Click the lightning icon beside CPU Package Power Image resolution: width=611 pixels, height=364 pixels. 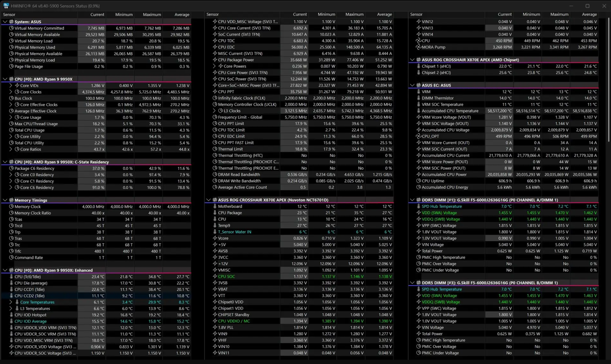click(x=215, y=60)
